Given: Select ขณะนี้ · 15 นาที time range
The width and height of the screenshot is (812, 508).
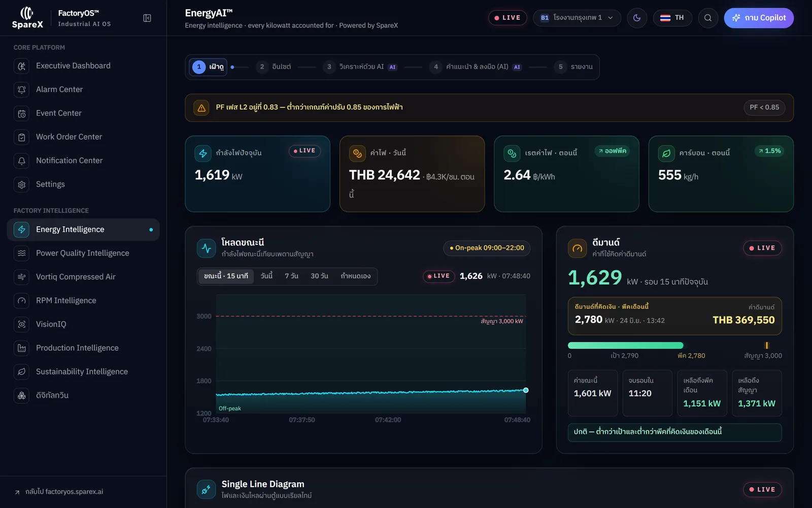Looking at the screenshot, I should (x=226, y=276).
